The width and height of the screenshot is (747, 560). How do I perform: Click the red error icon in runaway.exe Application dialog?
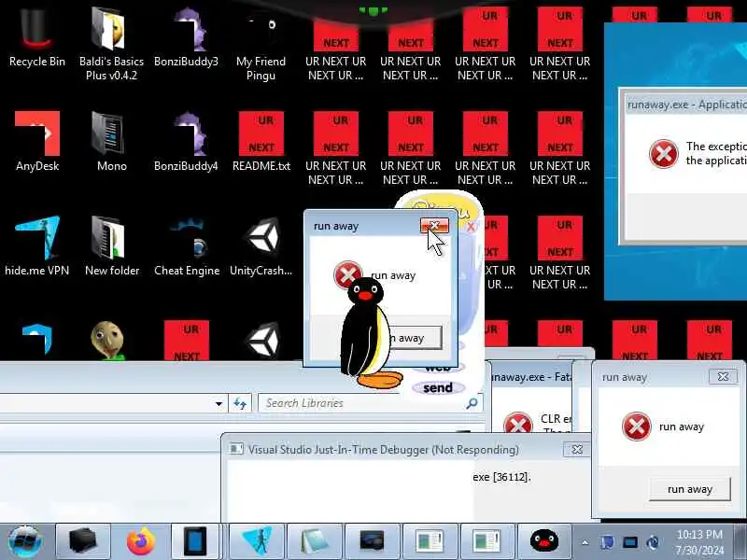[x=663, y=154]
